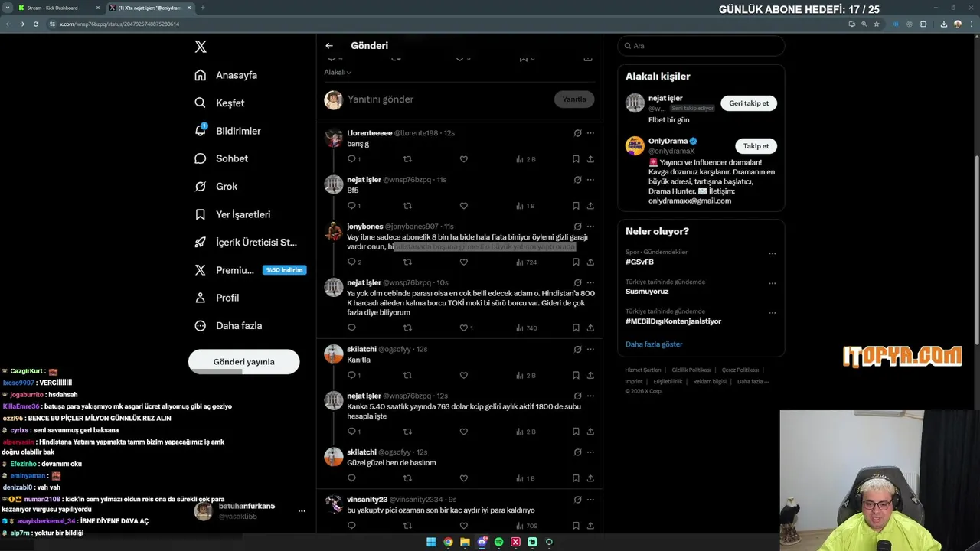Reload the page in browser
980x551 pixels.
[35, 24]
